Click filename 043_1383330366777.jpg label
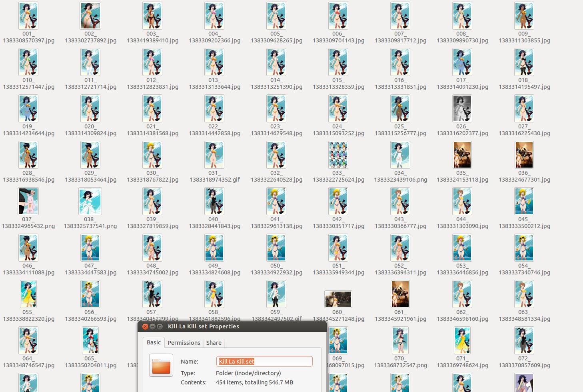The image size is (583, 392). pyautogui.click(x=400, y=223)
